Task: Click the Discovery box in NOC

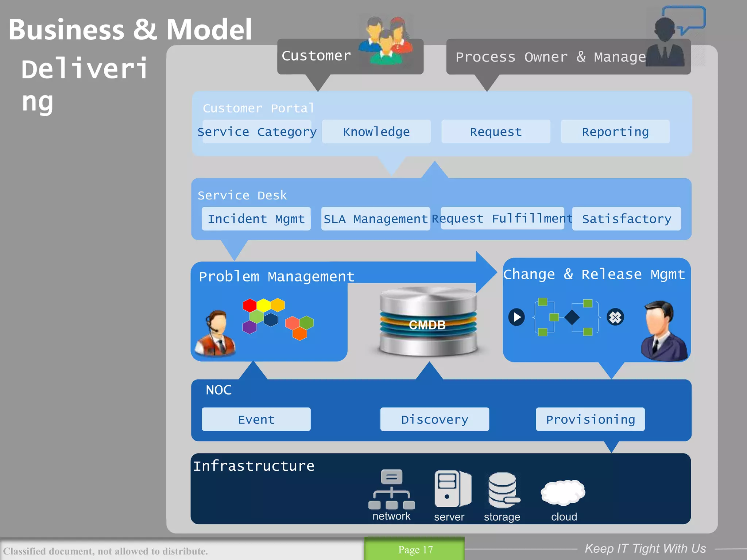Action: [434, 419]
